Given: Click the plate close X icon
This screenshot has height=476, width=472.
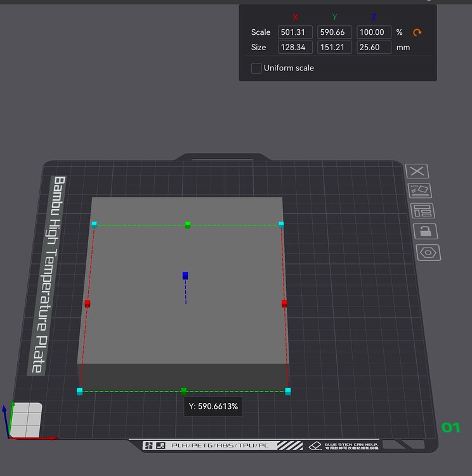Looking at the screenshot, I should pyautogui.click(x=417, y=171).
